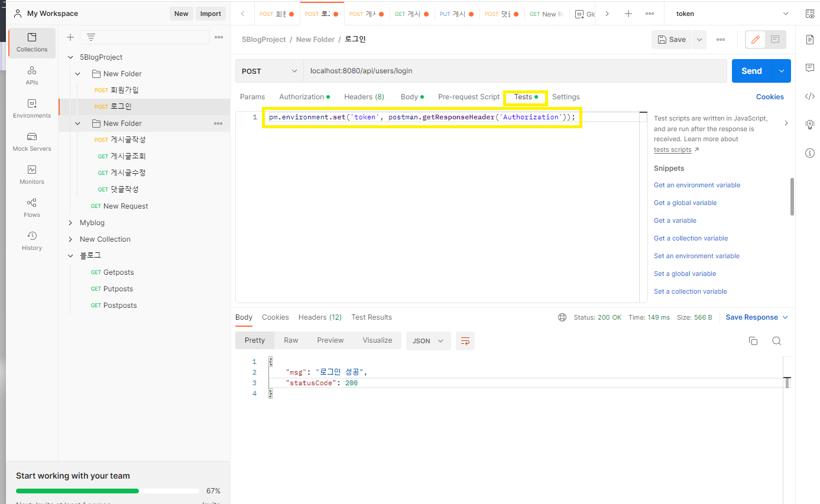Click the add new tab plus icon
The image size is (820, 504).
pos(628,14)
